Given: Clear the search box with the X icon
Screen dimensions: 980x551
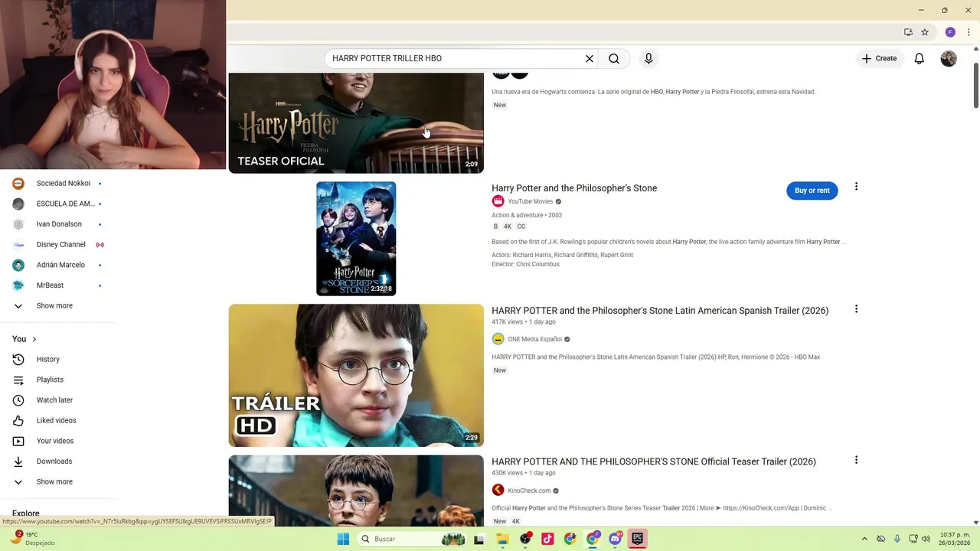Looking at the screenshot, I should (590, 58).
